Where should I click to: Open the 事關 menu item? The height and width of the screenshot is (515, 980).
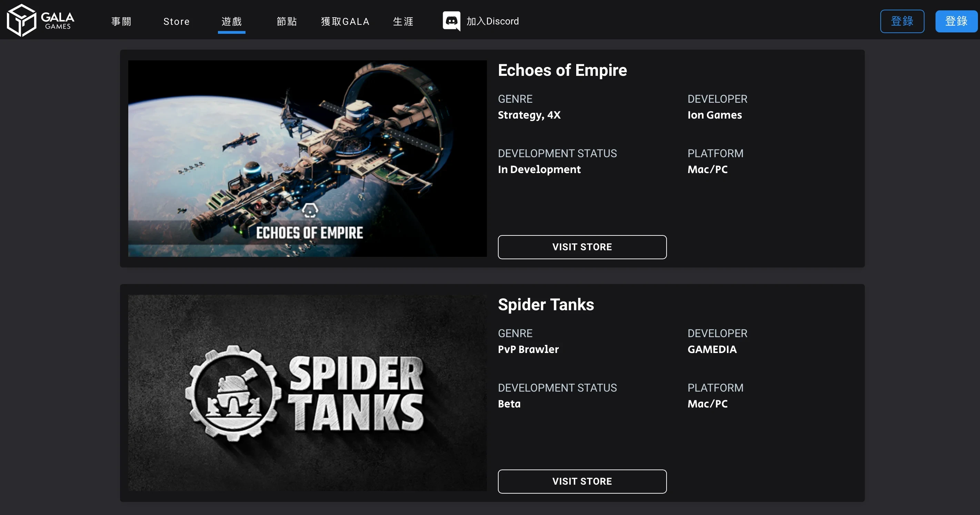(x=121, y=21)
